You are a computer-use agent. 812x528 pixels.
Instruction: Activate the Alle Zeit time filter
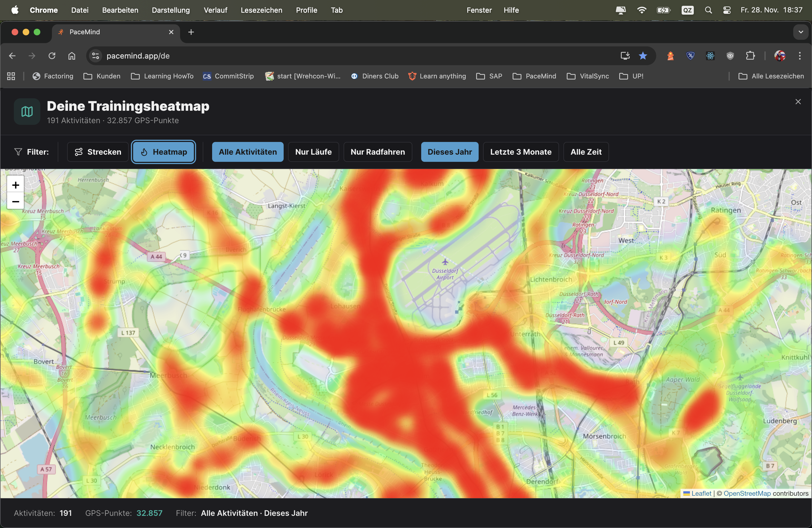point(586,152)
